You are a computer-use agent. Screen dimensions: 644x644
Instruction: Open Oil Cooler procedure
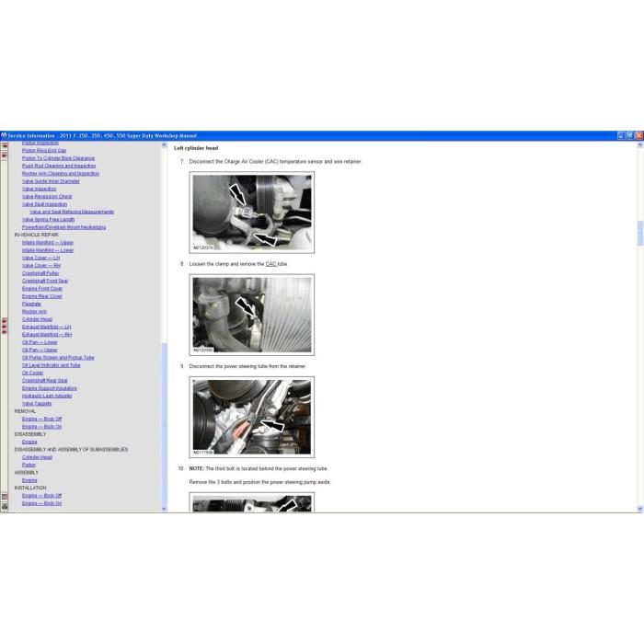tap(33, 373)
